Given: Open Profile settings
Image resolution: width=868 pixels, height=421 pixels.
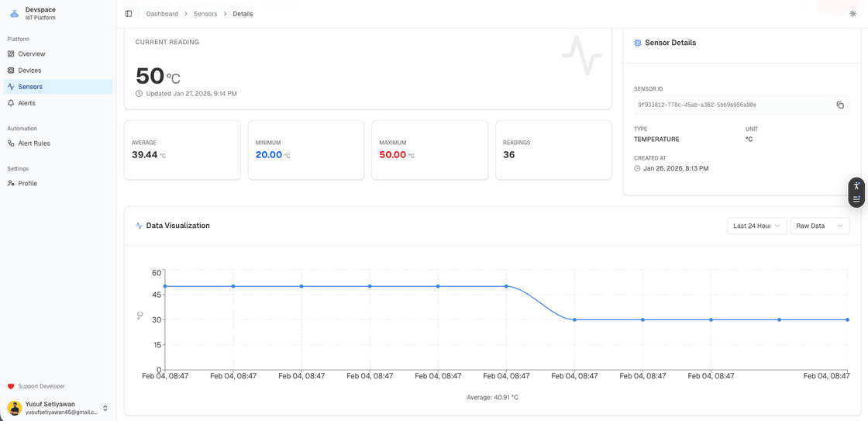Looking at the screenshot, I should click(58, 183).
